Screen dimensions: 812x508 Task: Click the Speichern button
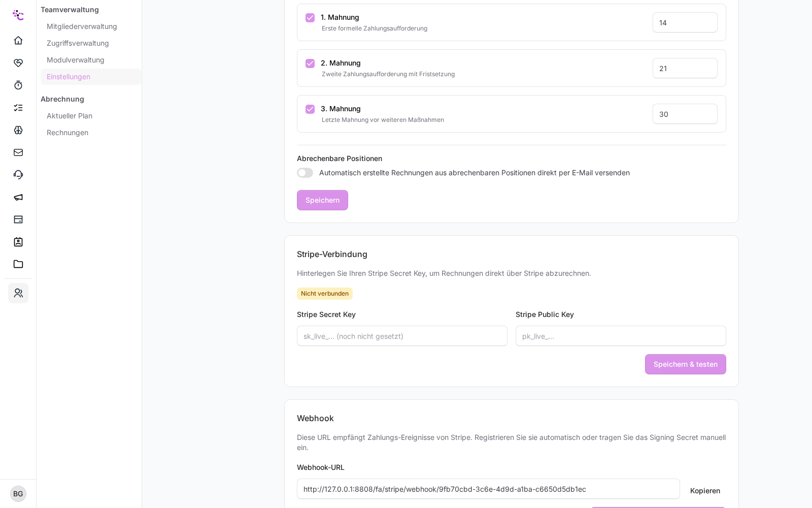[322, 200]
